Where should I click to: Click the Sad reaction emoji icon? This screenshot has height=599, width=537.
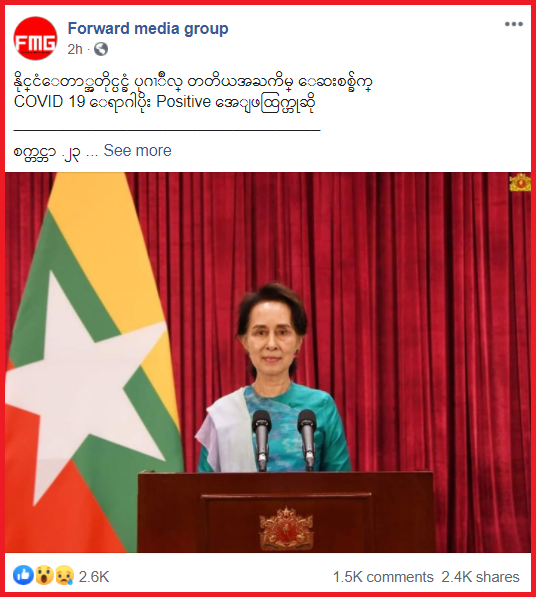click(x=65, y=575)
